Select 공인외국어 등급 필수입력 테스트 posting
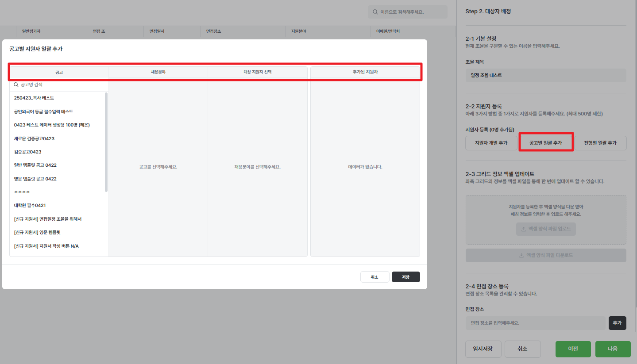The image size is (637, 364). (43, 111)
